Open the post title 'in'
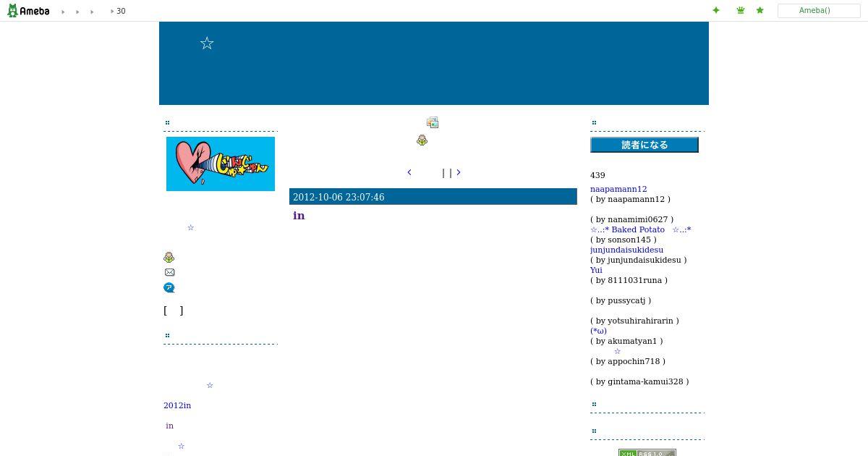 299,216
